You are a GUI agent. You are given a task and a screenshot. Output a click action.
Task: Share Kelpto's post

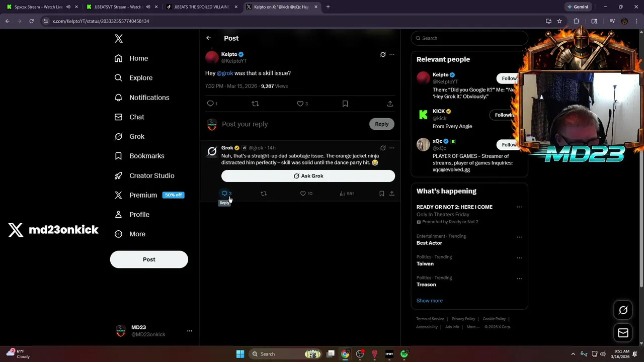[x=390, y=104]
